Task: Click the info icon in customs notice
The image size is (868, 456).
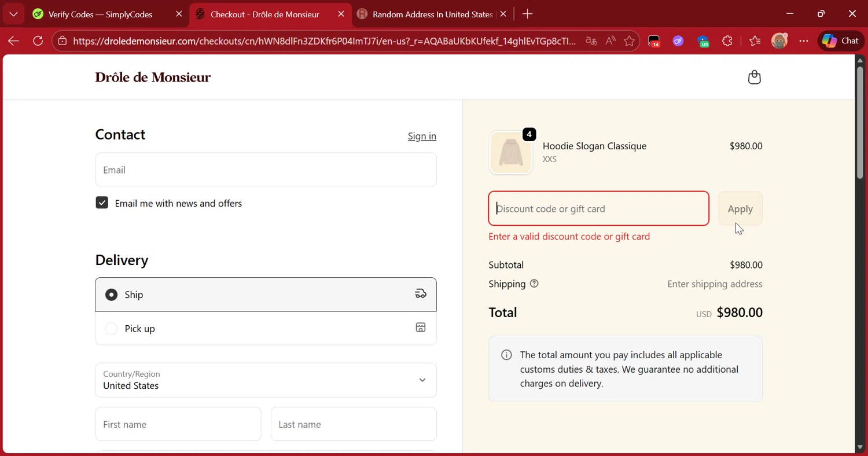Action: (x=506, y=355)
